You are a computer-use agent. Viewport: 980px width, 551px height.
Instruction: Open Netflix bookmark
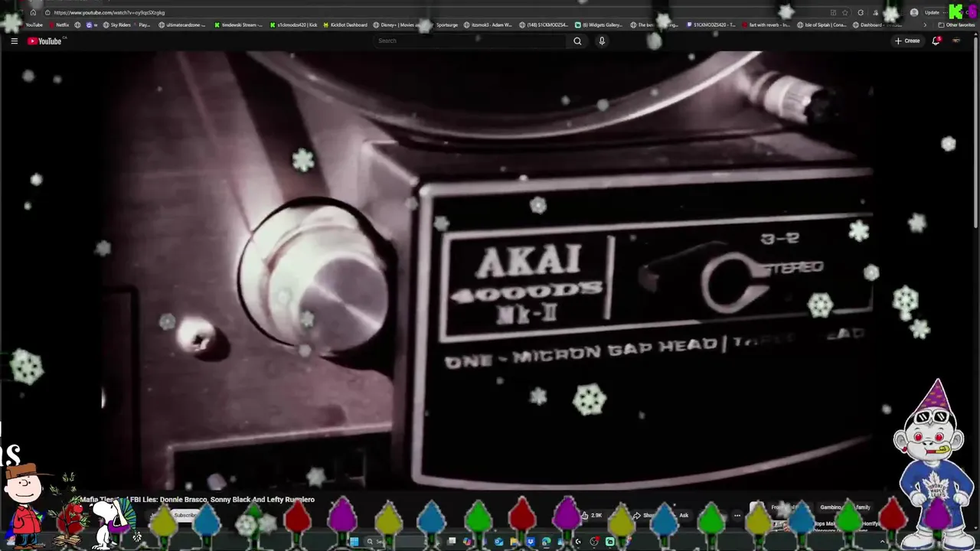coord(58,24)
